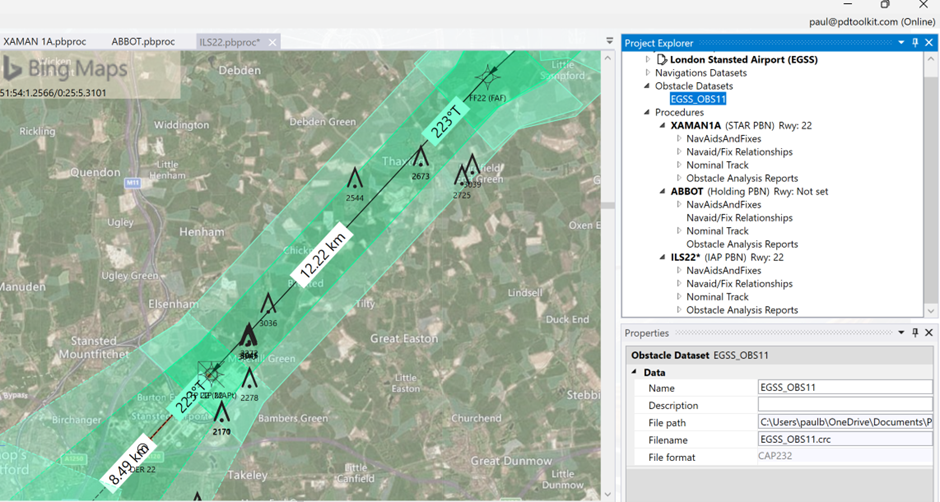This screenshot has height=502, width=940.
Task: Expand the Navigations Datasets node
Action: tap(647, 73)
